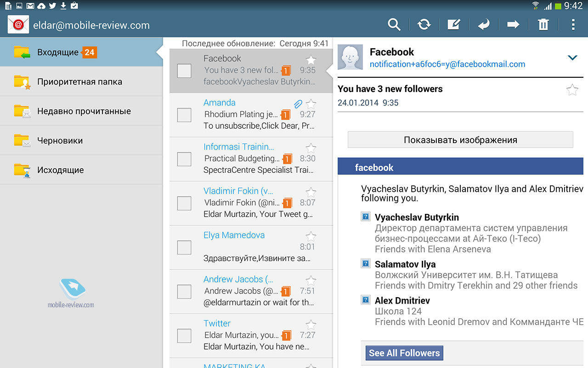Tap the search magnifier icon
The image size is (588, 368).
pos(394,25)
